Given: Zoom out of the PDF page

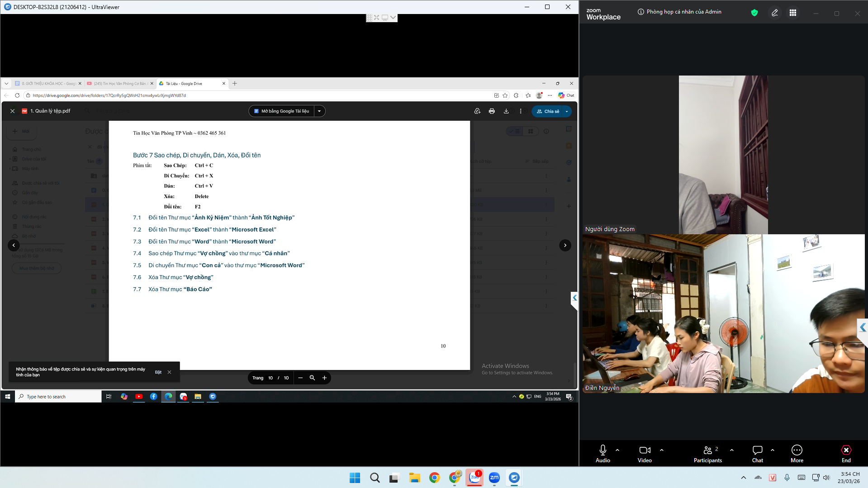Looking at the screenshot, I should [x=300, y=378].
